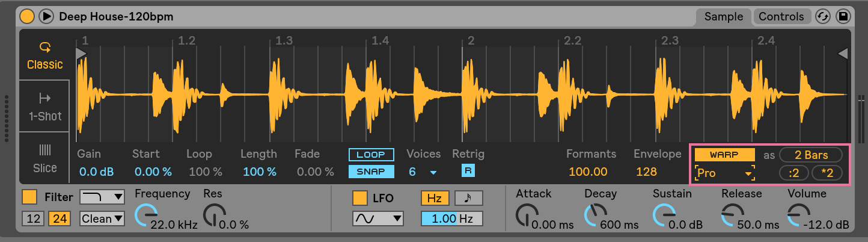Turn off the WARP switch

(x=724, y=155)
